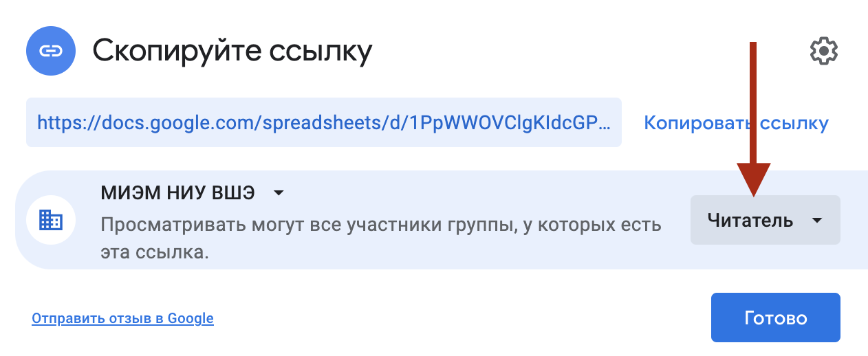Click the blue link chain icon
Image resolution: width=868 pixels, height=356 pixels.
point(50,51)
